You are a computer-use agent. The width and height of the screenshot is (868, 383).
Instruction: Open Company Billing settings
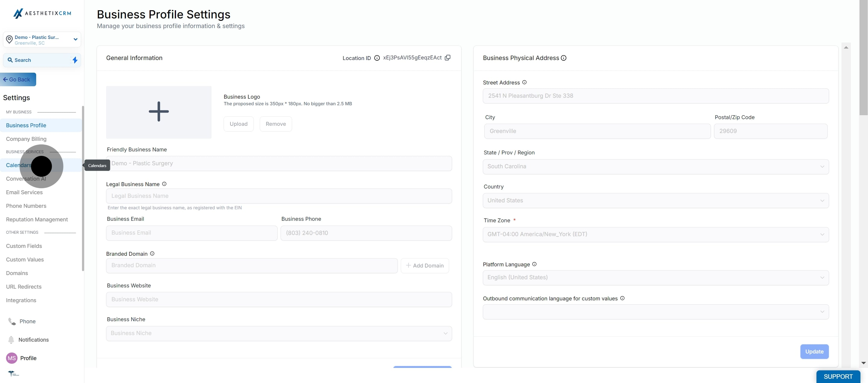coord(26,139)
